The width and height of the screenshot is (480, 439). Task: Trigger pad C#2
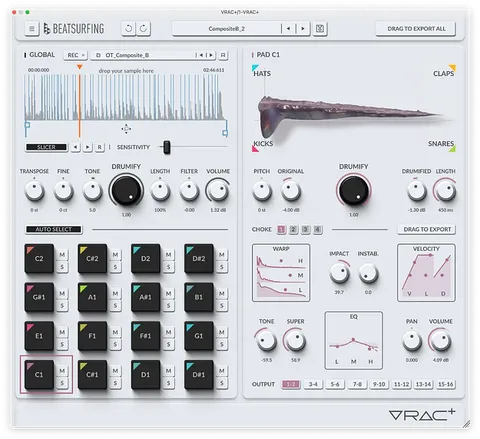point(92,259)
